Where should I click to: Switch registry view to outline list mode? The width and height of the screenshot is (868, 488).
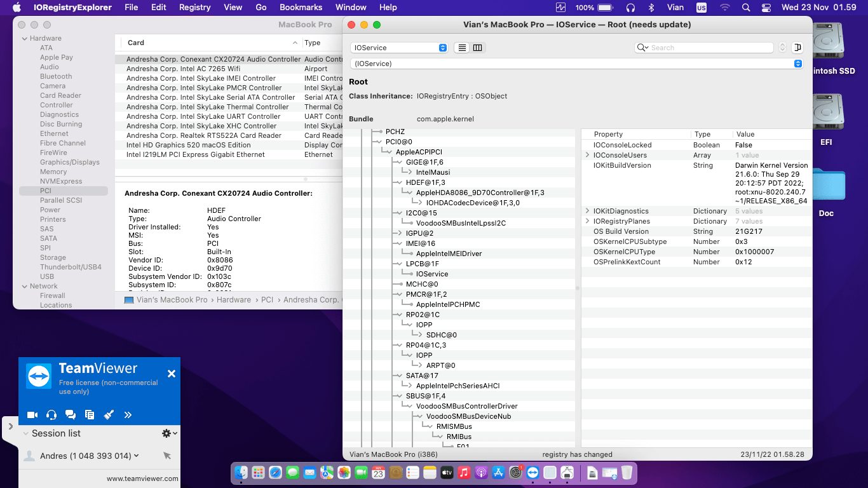tap(462, 48)
